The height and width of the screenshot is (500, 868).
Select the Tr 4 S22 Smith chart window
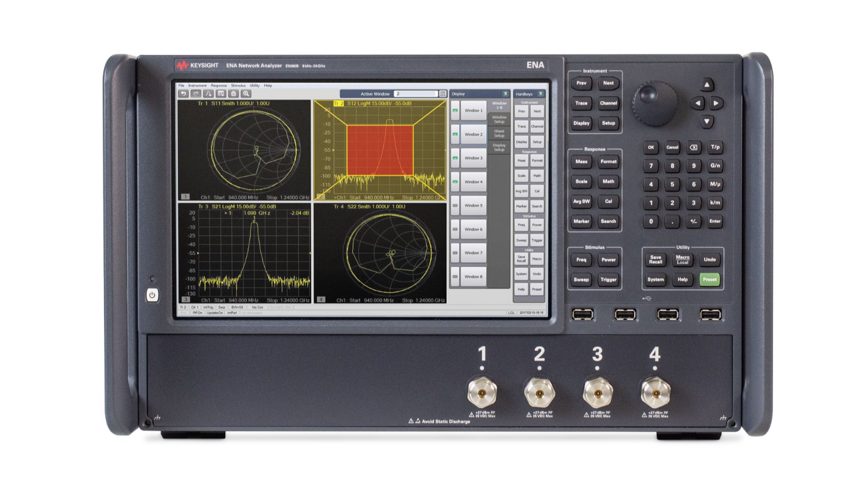tap(380, 253)
